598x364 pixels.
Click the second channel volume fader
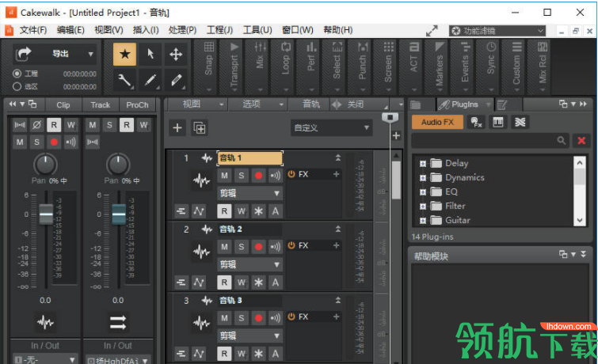pos(119,214)
